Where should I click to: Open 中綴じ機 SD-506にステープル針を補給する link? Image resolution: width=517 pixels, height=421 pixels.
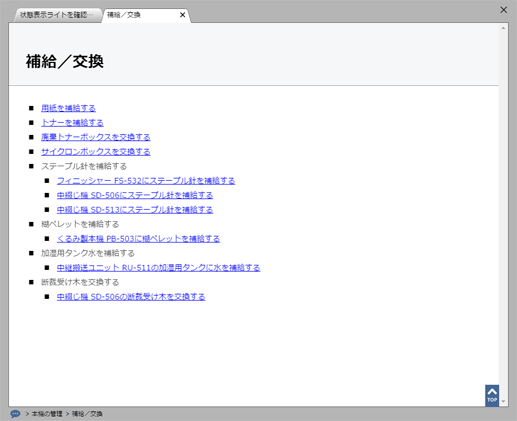(x=135, y=195)
